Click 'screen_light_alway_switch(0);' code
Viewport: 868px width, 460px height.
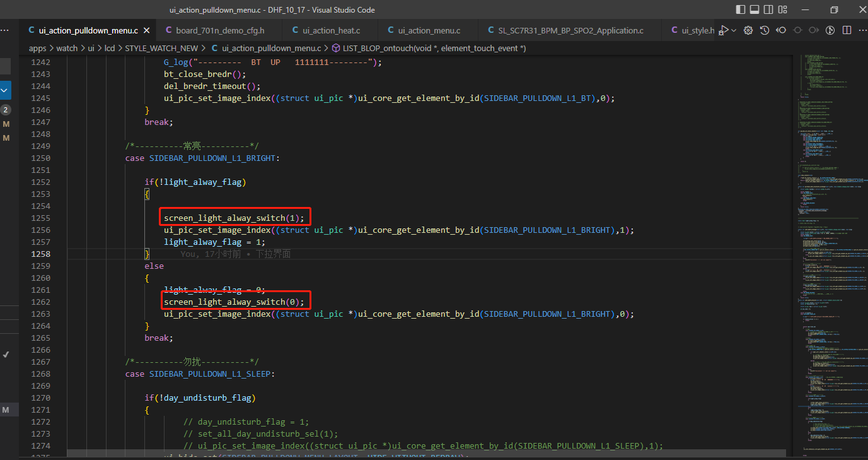click(234, 302)
